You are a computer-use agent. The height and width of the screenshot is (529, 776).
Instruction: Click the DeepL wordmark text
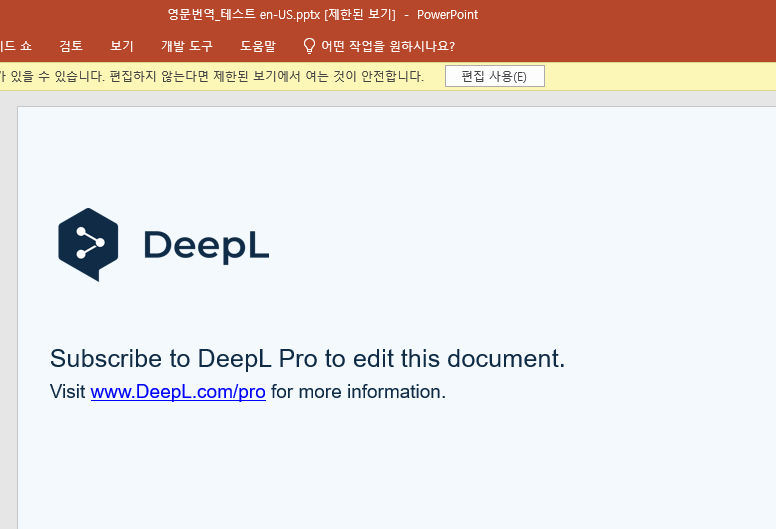(x=206, y=246)
